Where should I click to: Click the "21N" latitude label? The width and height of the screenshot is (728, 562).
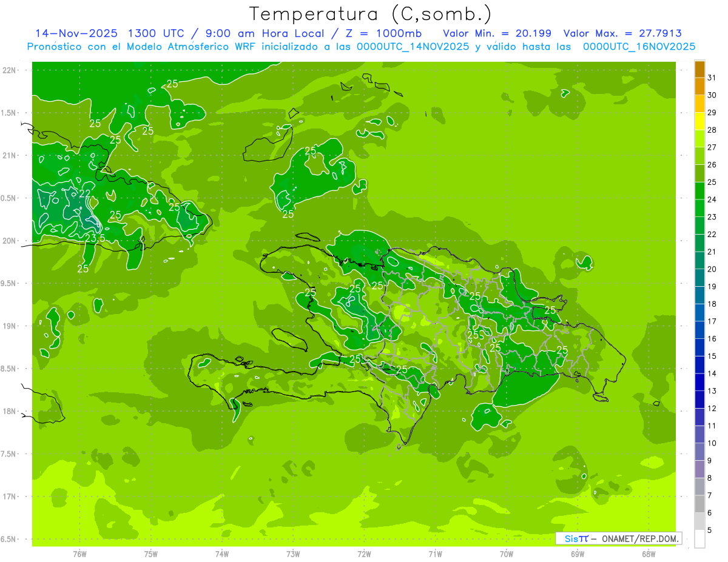10,155
